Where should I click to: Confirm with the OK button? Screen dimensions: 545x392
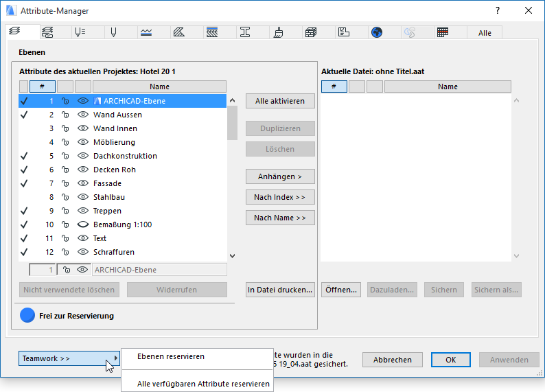coord(451,360)
